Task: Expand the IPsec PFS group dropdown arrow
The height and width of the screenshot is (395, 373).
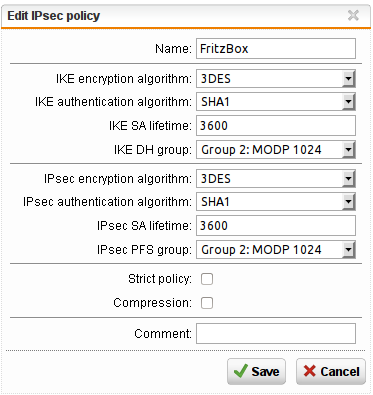Action: tap(348, 250)
